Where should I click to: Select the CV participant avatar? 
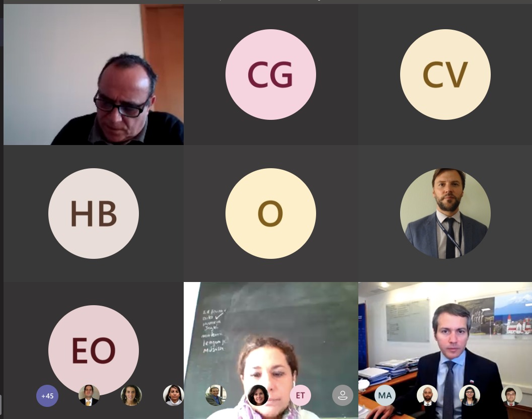(445, 75)
